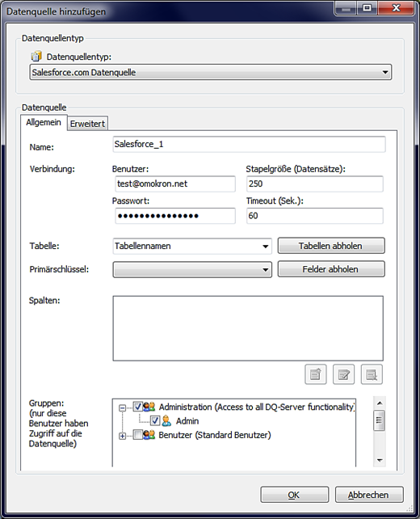Click the Datenquellentyp database icon
Screen dimensions: 420x519
tap(36, 57)
